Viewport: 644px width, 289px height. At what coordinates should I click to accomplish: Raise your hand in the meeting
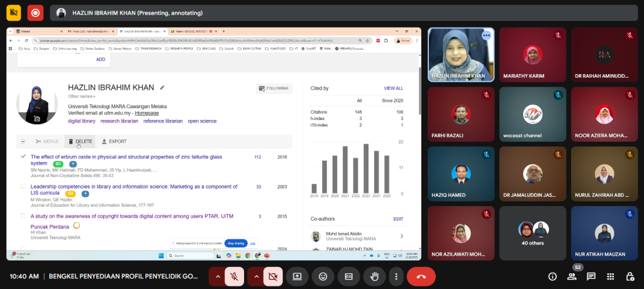[374, 276]
